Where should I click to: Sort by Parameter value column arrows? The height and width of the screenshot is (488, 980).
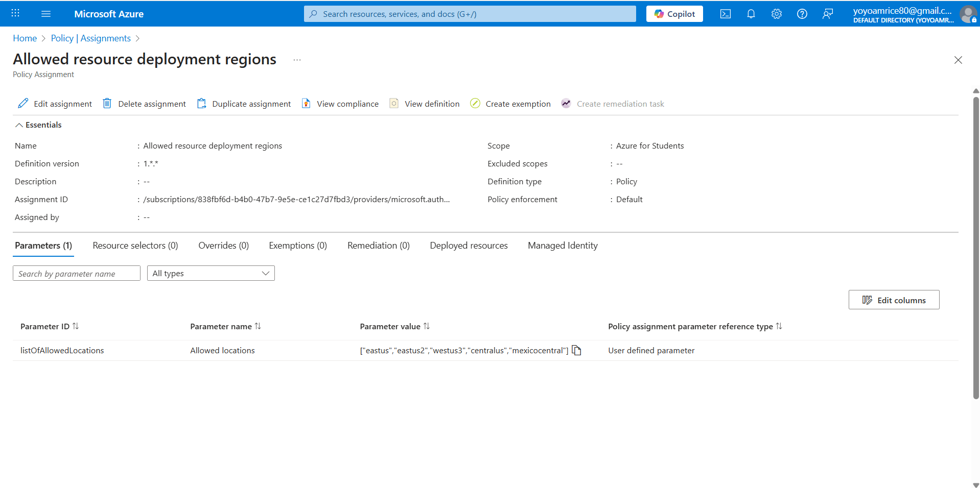point(427,326)
